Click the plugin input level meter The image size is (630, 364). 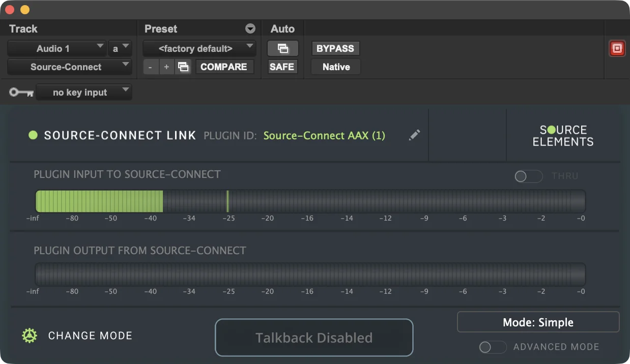point(310,201)
